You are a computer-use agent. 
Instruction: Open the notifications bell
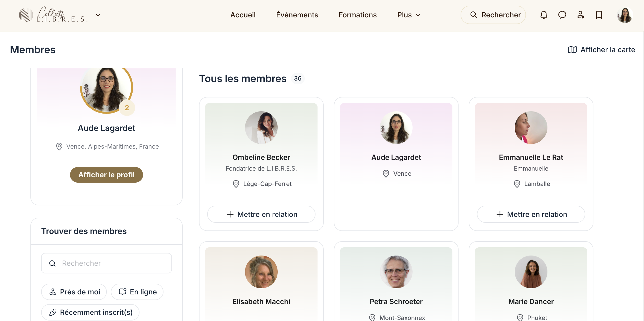pyautogui.click(x=544, y=15)
